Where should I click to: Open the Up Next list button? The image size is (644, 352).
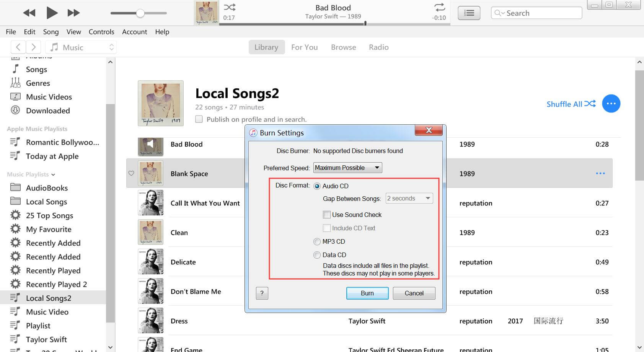tap(469, 13)
